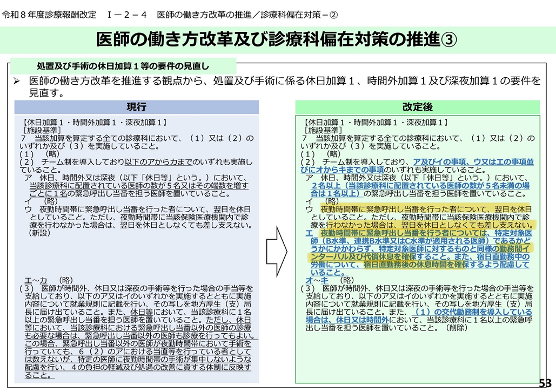Select the header line 令和８年度診療報酬改定
556x392 pixels.
pyautogui.click(x=49, y=15)
